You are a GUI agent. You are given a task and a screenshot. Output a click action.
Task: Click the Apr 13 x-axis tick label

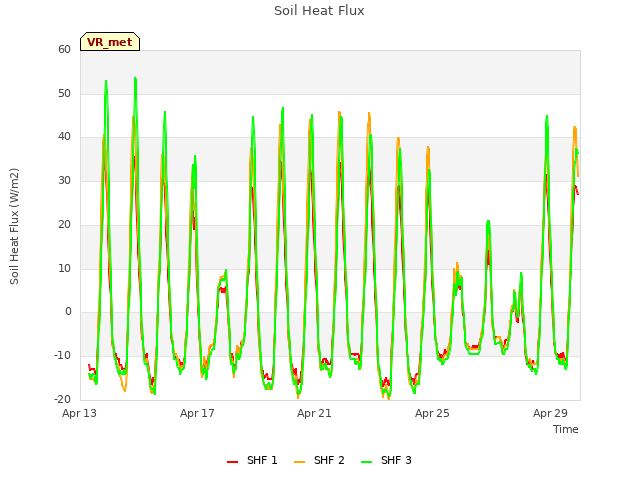(79, 413)
